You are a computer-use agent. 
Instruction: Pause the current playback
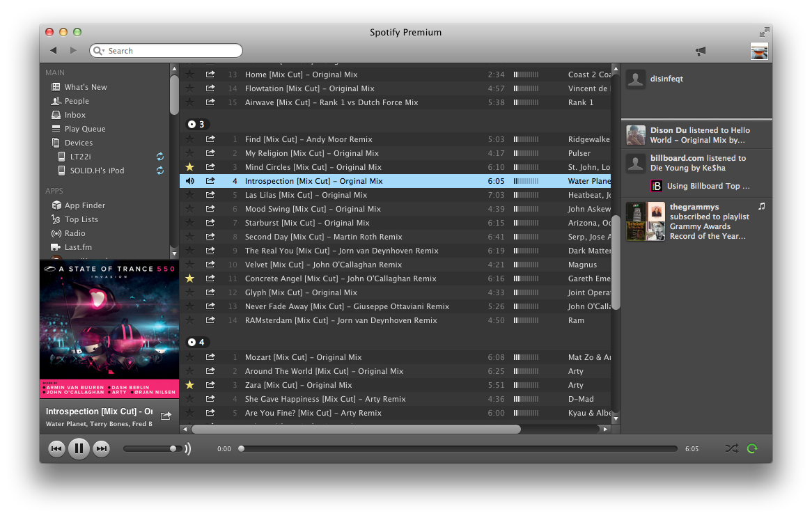coord(79,448)
